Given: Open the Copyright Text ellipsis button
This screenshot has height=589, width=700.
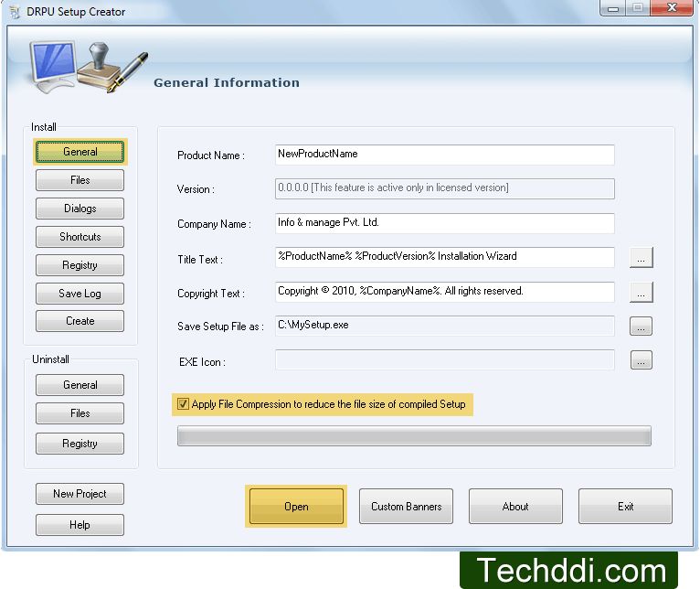Looking at the screenshot, I should (x=642, y=293).
